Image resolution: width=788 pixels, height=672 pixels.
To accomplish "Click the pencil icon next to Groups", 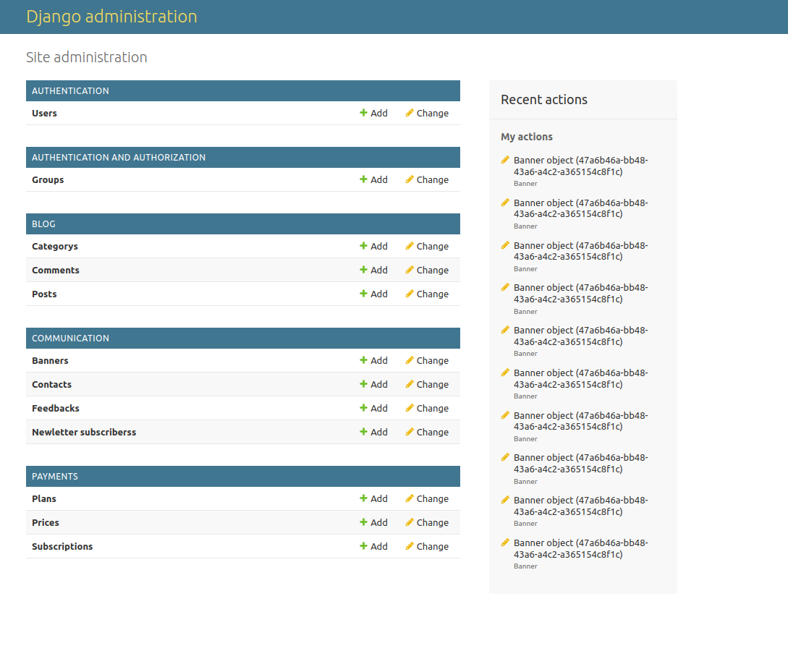I will pyautogui.click(x=410, y=179).
